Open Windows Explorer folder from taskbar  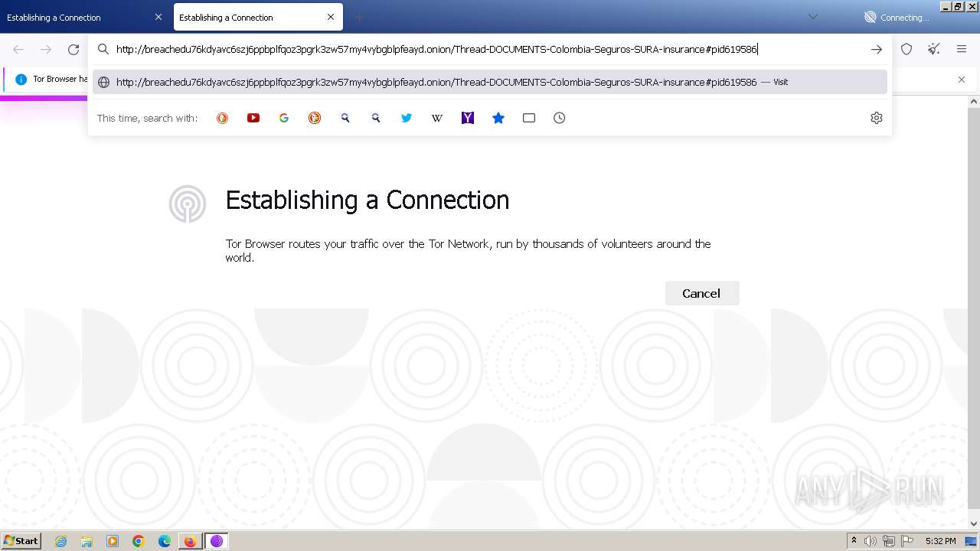click(87, 541)
